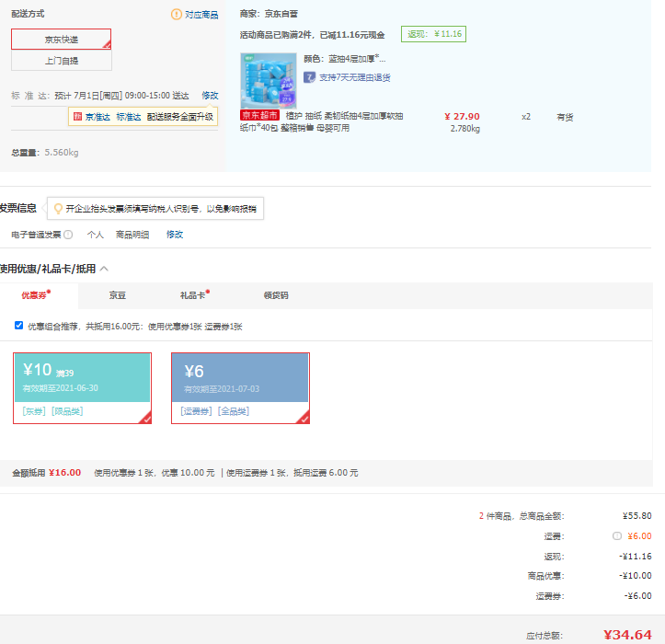Click the red price ¥27.90
Image resolution: width=665 pixels, height=644 pixels.
pyautogui.click(x=462, y=117)
